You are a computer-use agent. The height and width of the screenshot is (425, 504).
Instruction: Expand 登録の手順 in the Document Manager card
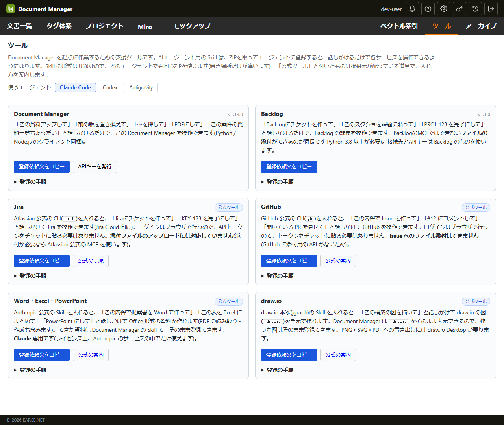click(30, 182)
